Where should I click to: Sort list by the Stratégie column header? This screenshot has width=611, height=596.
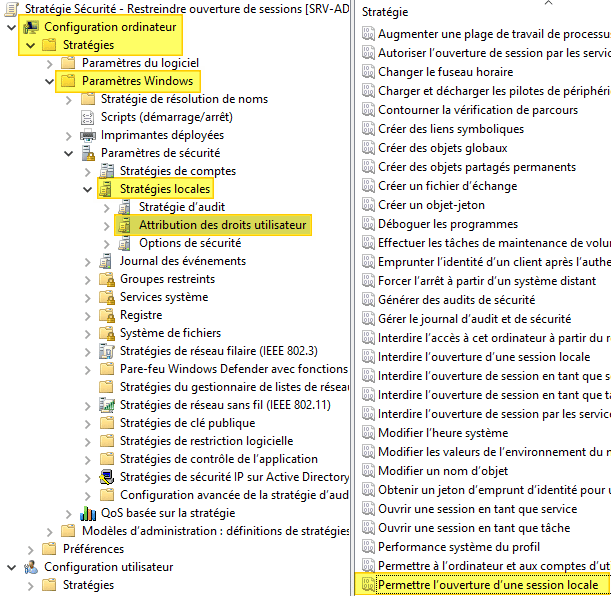pos(385,12)
